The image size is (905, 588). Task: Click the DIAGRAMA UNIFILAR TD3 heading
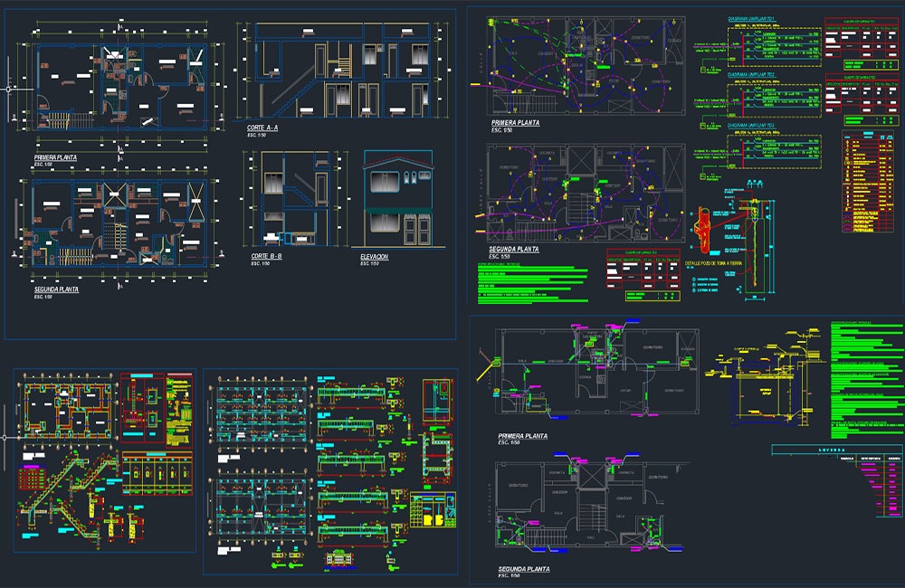tap(751, 125)
